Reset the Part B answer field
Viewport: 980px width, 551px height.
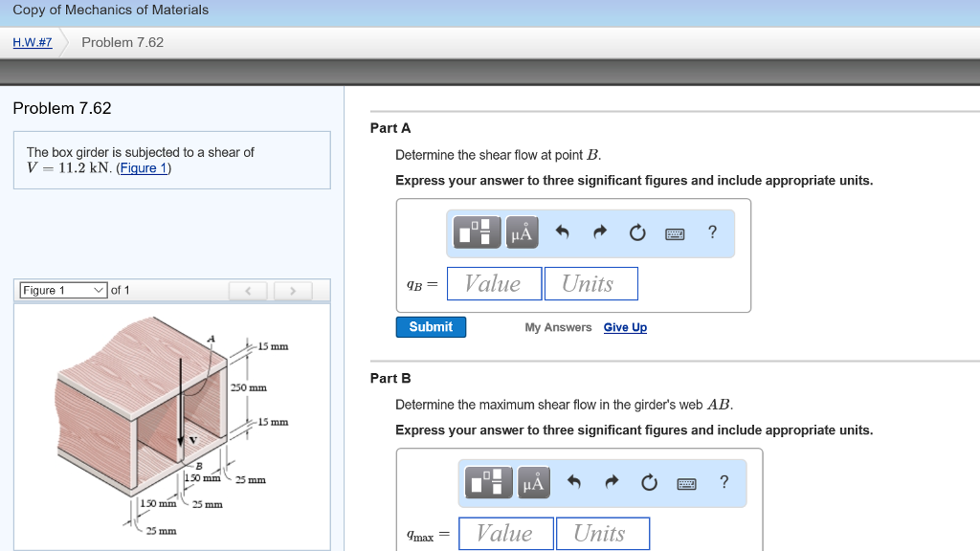649,481
